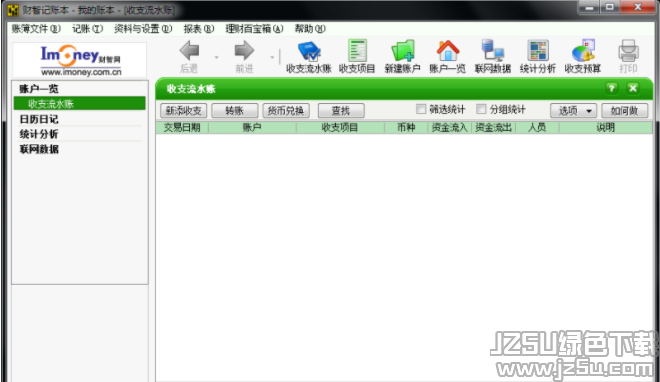The image size is (660, 382).
Task: Sort by 币种 column header
Action: 406,127
